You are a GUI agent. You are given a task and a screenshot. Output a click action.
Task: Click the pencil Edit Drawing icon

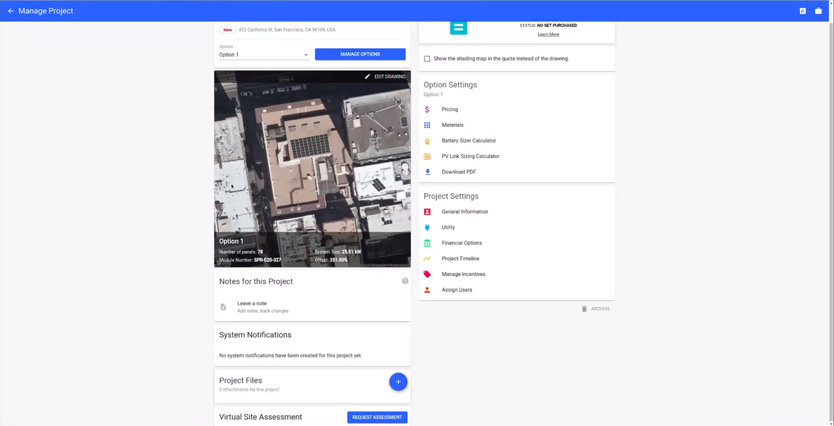(x=367, y=77)
